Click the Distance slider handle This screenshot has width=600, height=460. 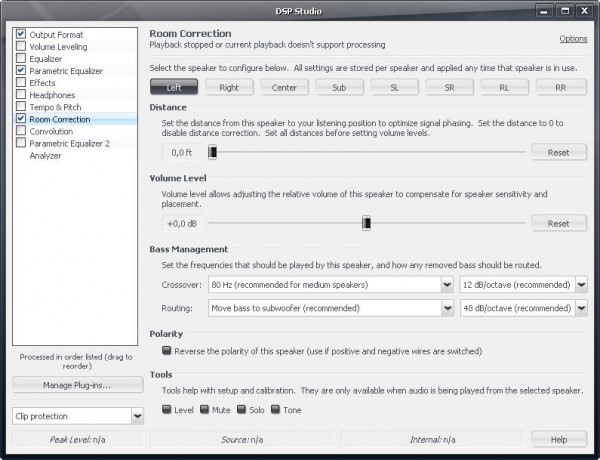[x=212, y=152]
